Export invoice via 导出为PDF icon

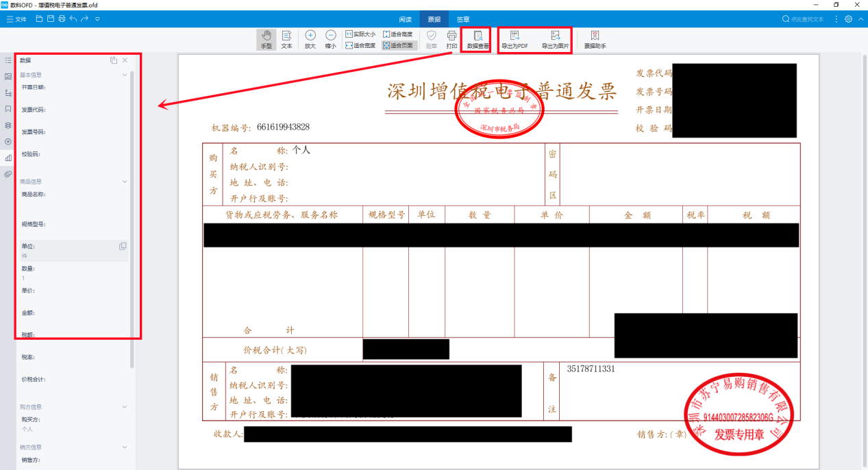tap(515, 39)
